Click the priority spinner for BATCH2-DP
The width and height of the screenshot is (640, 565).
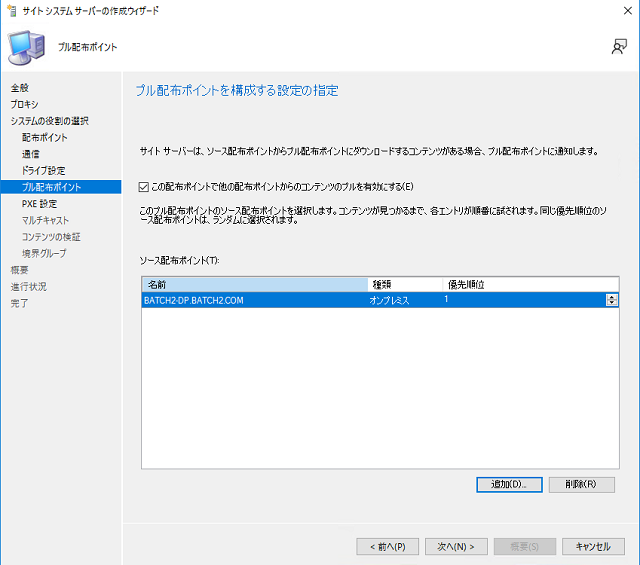pyautogui.click(x=611, y=300)
